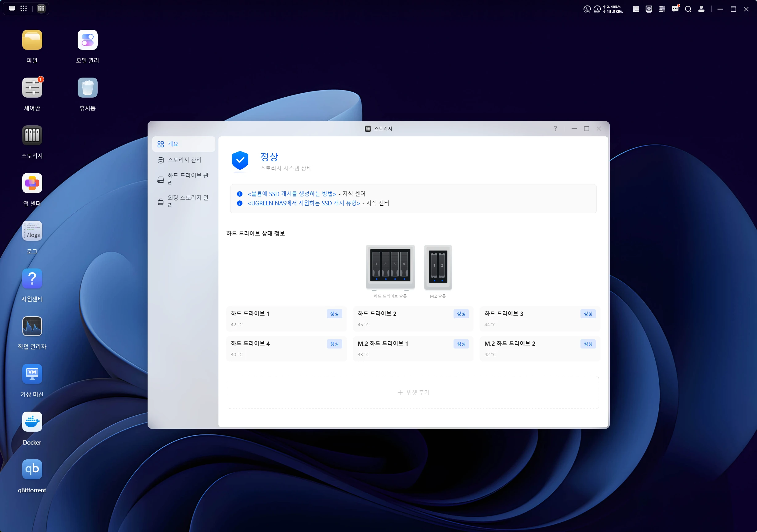Click the hard drive slot diagram
This screenshot has width=757, height=532.
[x=390, y=268]
